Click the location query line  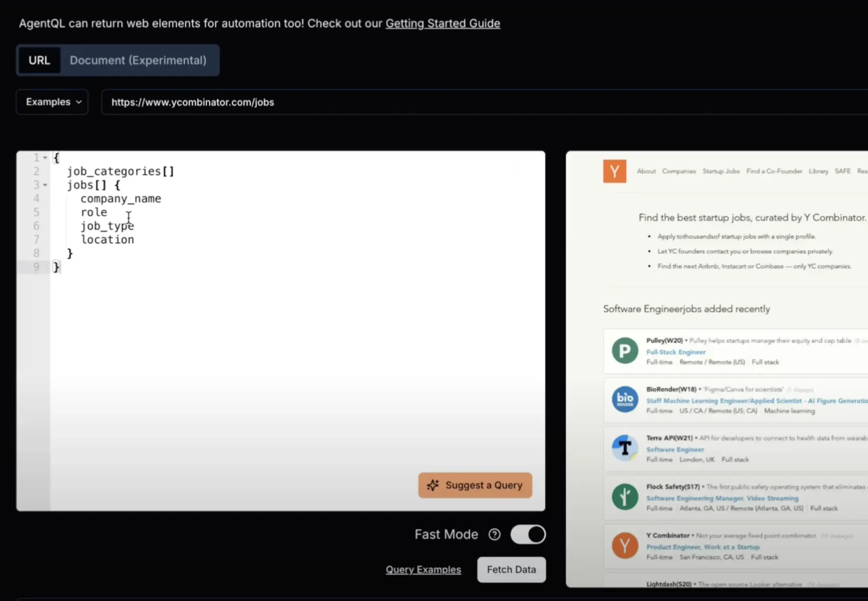coord(107,240)
